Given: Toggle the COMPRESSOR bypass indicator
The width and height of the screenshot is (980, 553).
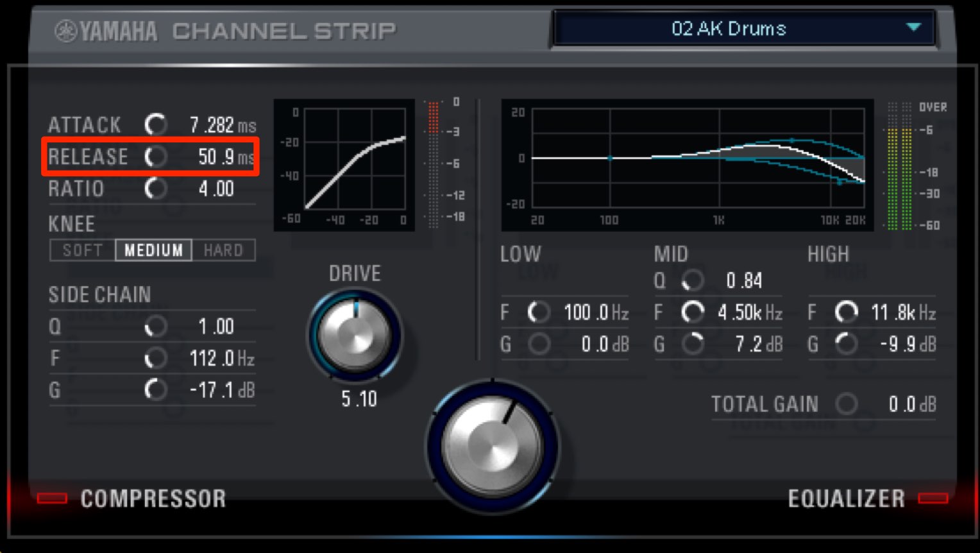Looking at the screenshot, I should (x=52, y=498).
